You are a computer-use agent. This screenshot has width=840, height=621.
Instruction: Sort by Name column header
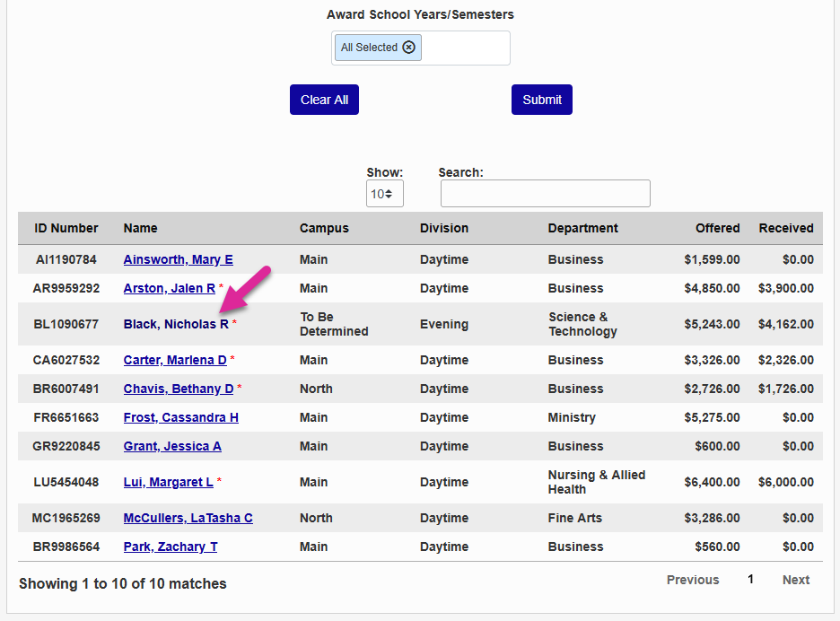(140, 228)
